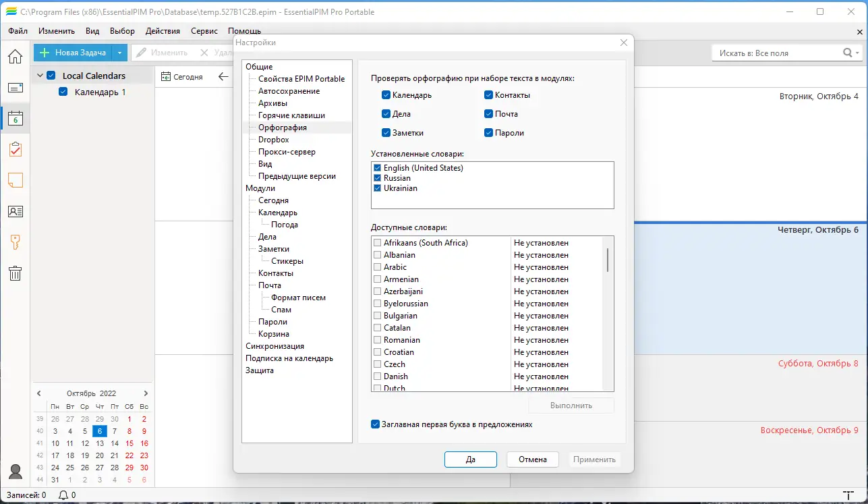868x504 pixels.
Task: Select Архивы in settings tree
Action: pyautogui.click(x=272, y=103)
